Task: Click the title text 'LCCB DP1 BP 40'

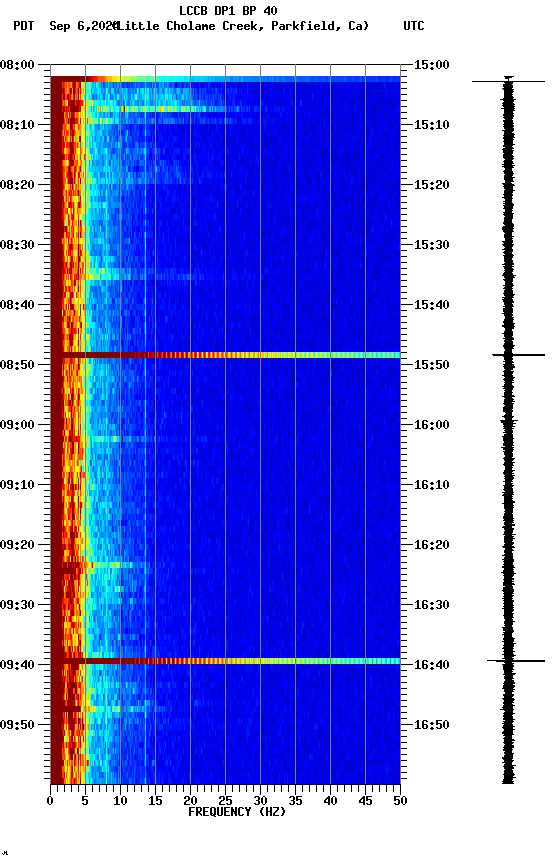Action: click(228, 11)
